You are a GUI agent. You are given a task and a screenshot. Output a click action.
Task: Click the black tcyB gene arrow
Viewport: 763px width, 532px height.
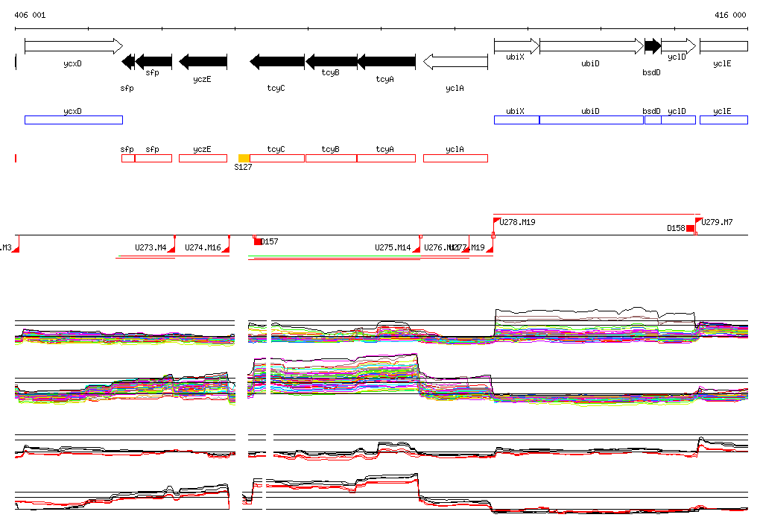[332, 62]
